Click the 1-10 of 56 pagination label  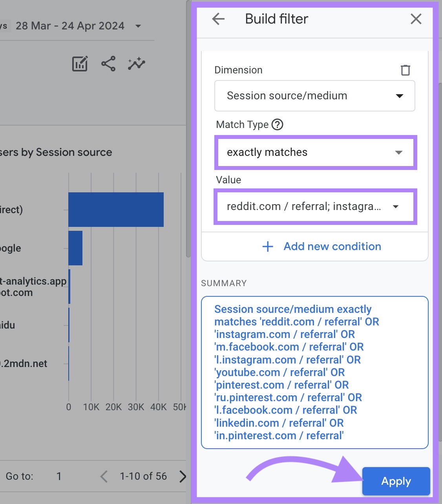pyautogui.click(x=143, y=476)
